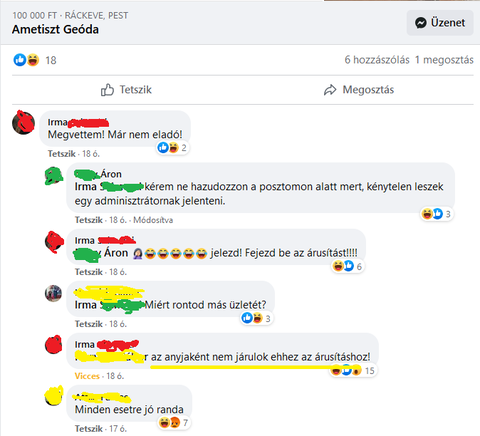Open the 15 reactions on the 'anyjaként' comment
The image size is (480, 436).
coord(353,370)
